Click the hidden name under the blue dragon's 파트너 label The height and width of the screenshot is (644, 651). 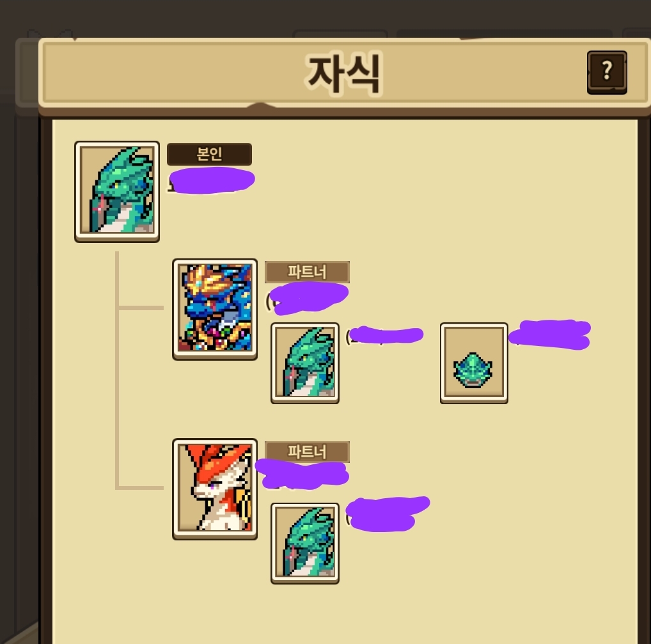[x=308, y=297]
